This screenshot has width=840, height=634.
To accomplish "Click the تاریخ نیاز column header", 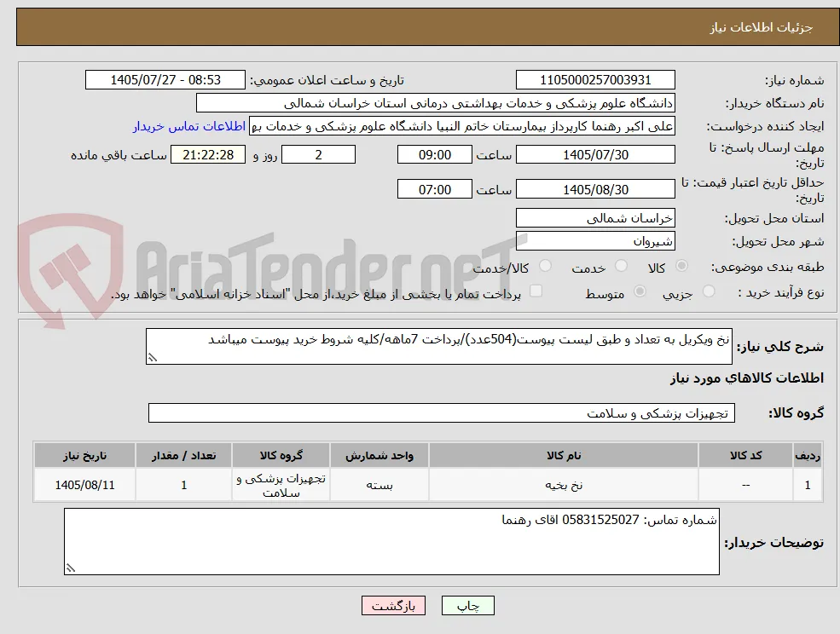I will coord(84,456).
